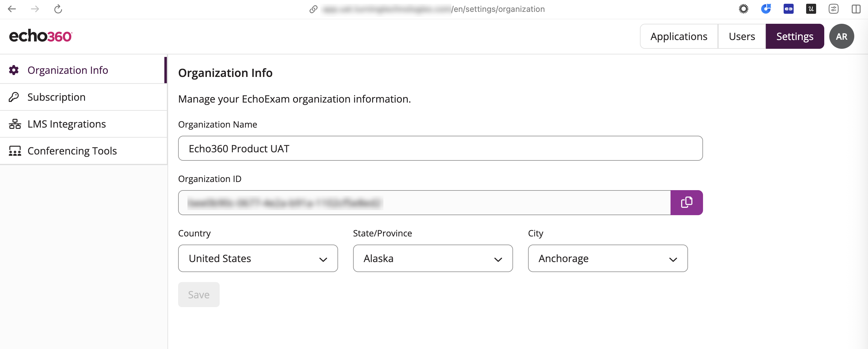
Task: Open Conferencing Tools settings
Action: tap(83, 151)
